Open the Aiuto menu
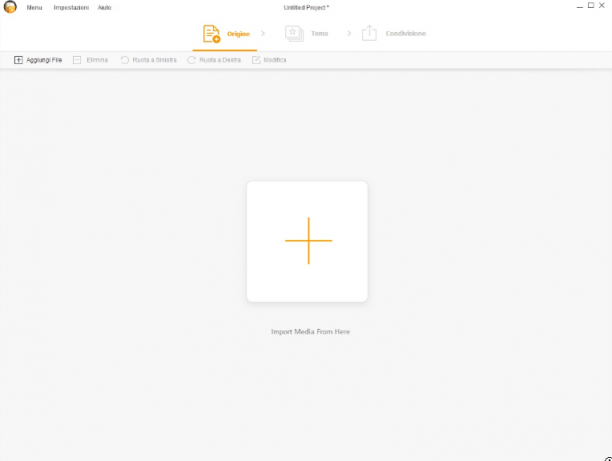This screenshot has width=612, height=461. click(x=105, y=7)
